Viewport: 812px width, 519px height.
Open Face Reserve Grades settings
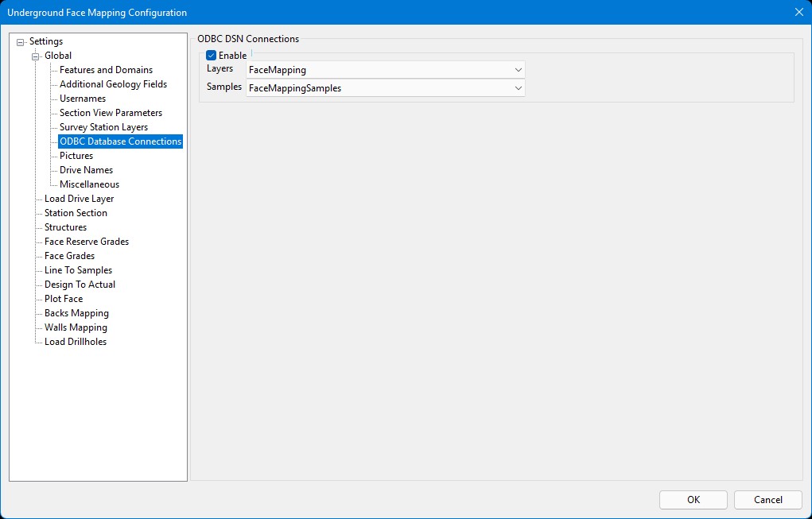pyautogui.click(x=86, y=242)
